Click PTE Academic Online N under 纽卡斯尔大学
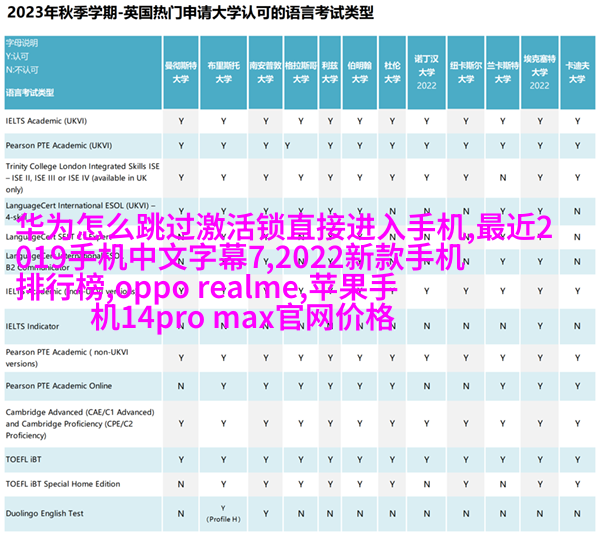Viewport: 600px width, 536px height. click(466, 386)
